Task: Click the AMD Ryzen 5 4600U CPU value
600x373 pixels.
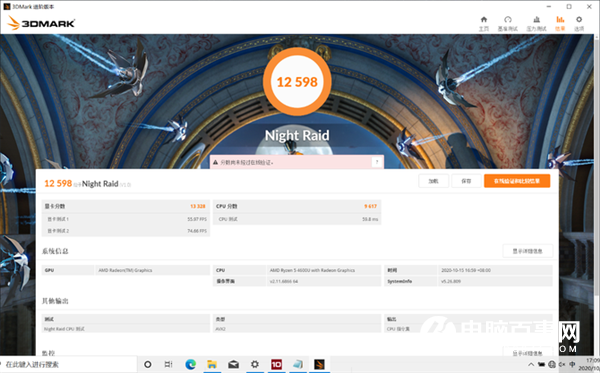Action: [312, 270]
